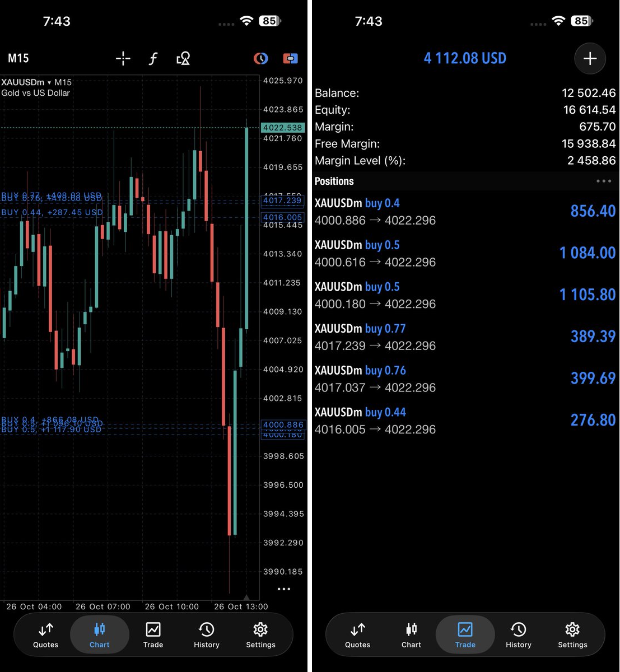Viewport: 620px width, 672px height.
Task: Open Quotes tab in left screen
Action: (x=46, y=635)
